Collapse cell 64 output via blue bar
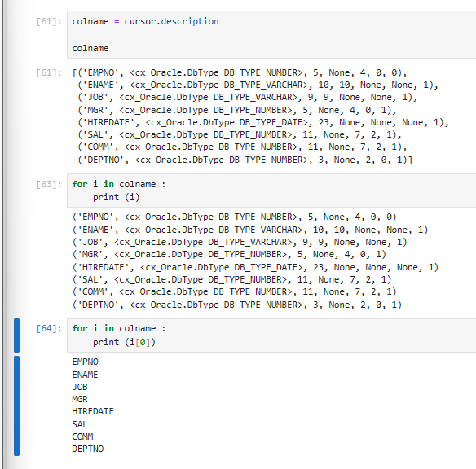This screenshot has width=476, height=469. click(16, 405)
